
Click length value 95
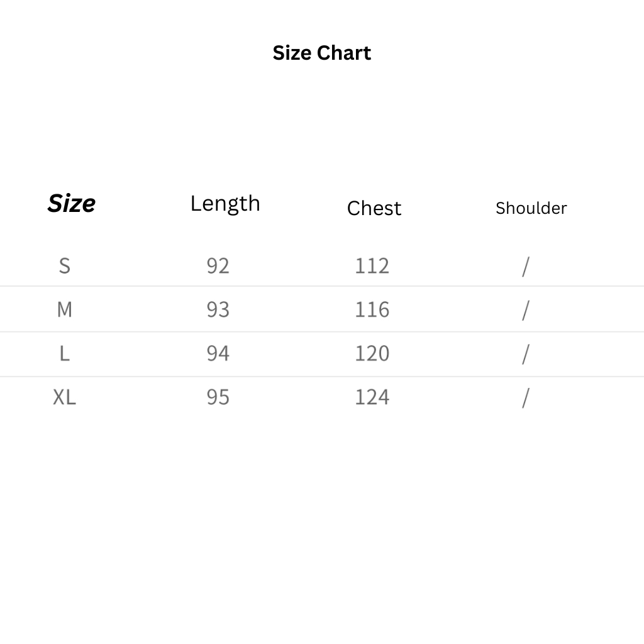click(218, 397)
